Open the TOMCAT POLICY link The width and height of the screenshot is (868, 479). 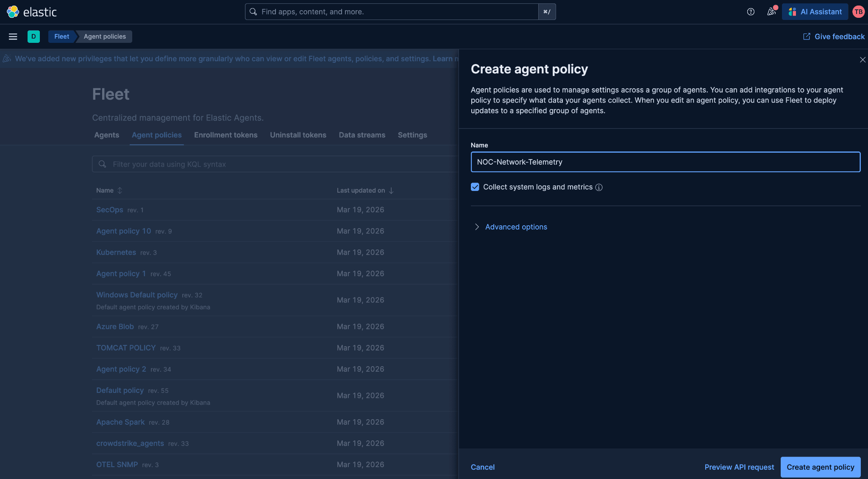pyautogui.click(x=126, y=348)
